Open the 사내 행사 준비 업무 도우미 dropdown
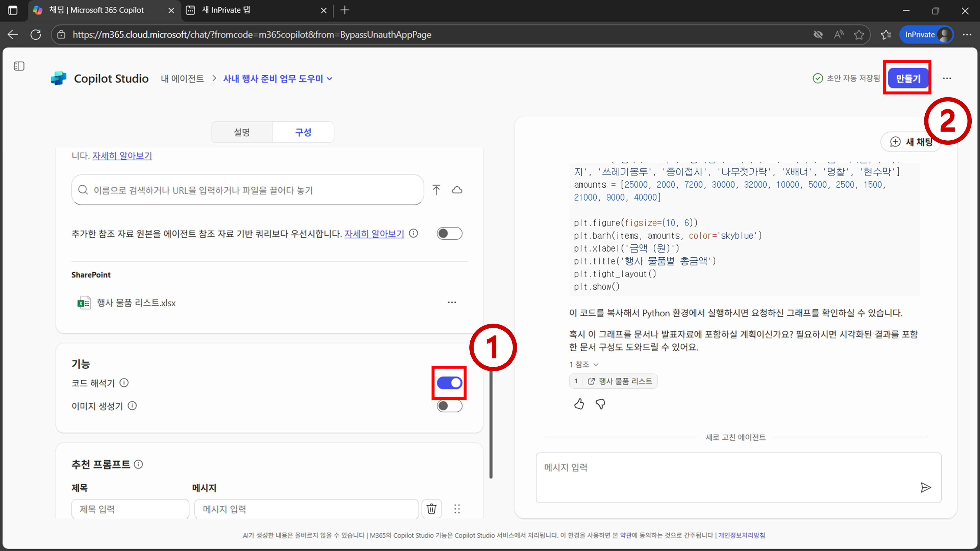Screen dimensions: 980x551 coord(278,79)
